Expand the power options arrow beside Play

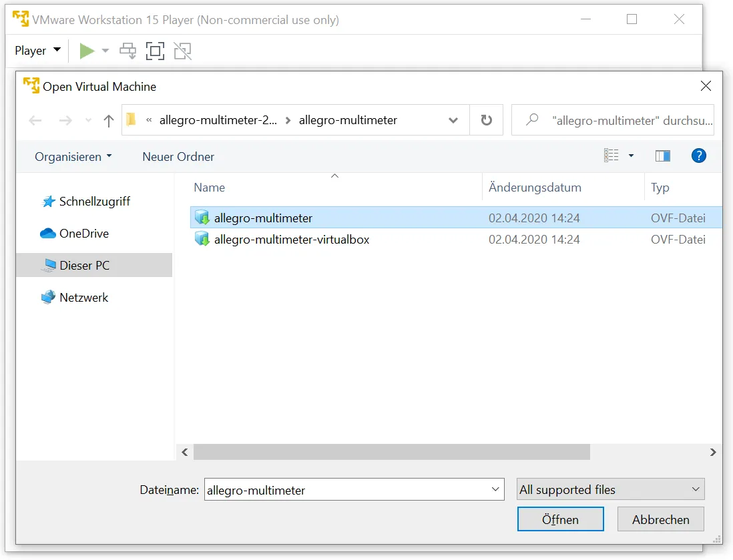tap(105, 51)
